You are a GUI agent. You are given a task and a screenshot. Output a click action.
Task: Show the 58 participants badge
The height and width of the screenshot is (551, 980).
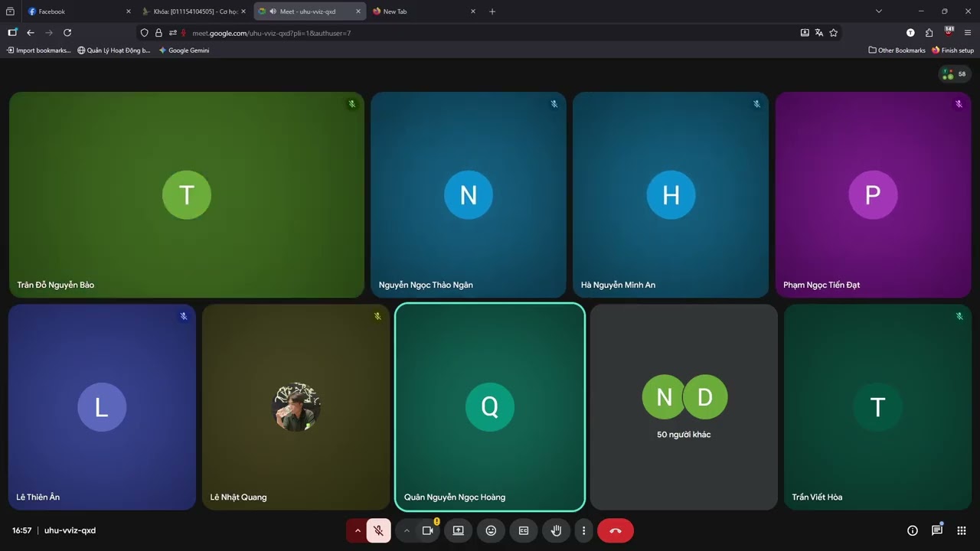point(954,73)
